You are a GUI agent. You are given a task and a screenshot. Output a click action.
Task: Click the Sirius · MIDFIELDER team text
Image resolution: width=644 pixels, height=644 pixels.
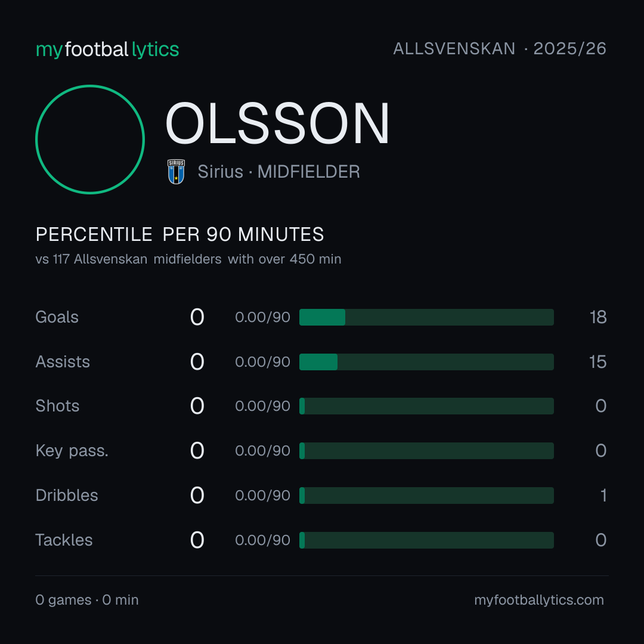pyautogui.click(x=279, y=172)
